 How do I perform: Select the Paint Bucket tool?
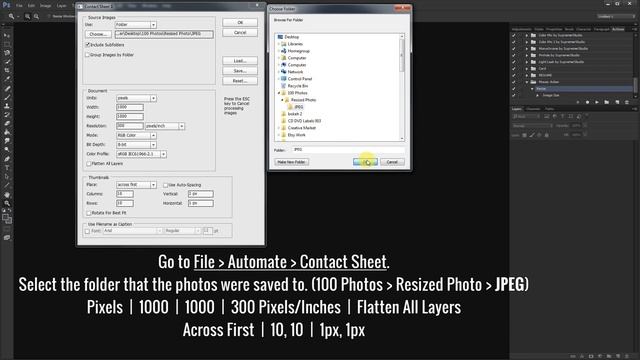point(7,132)
